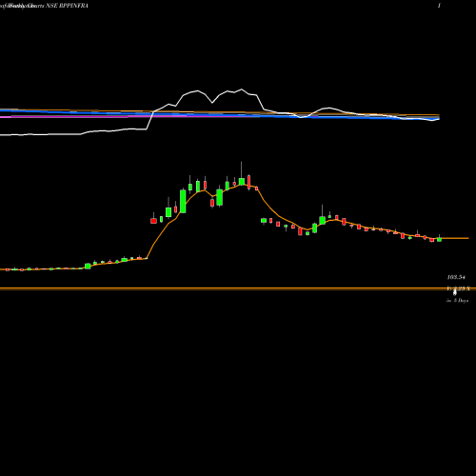Click the 103.54 price label
Screen dimensions: 476x476
pyautogui.click(x=456, y=277)
